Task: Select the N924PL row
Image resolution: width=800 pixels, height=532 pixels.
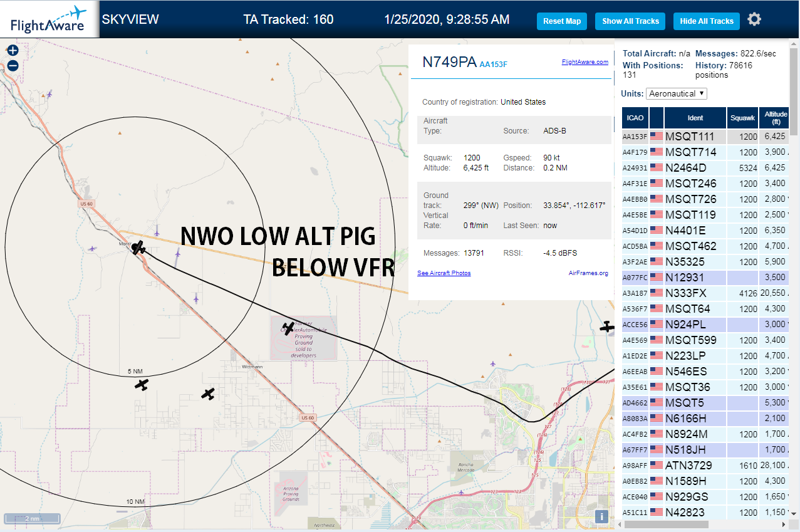Action: 707,325
